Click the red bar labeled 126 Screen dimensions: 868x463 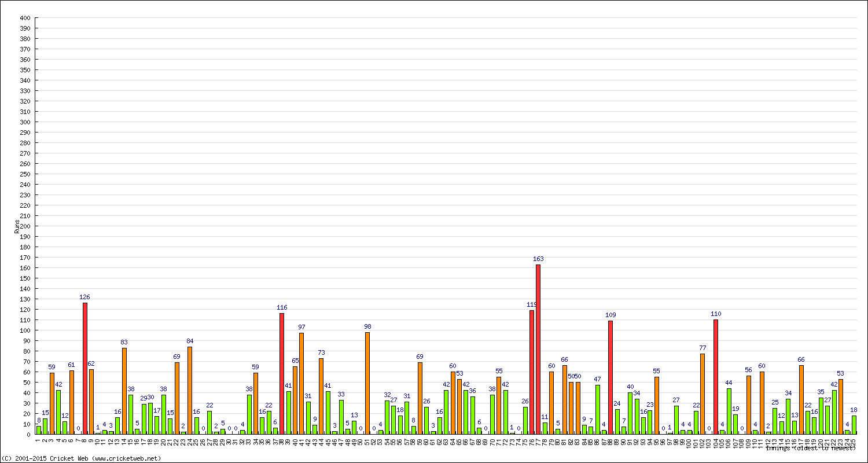85,368
